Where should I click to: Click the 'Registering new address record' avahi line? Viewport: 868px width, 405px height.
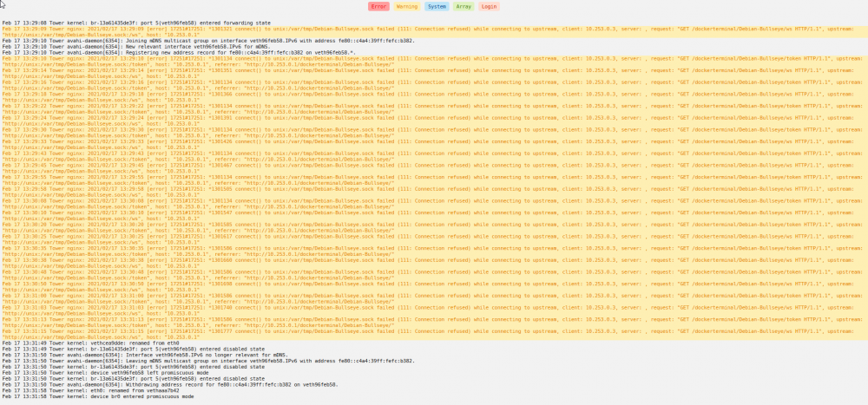click(x=180, y=53)
